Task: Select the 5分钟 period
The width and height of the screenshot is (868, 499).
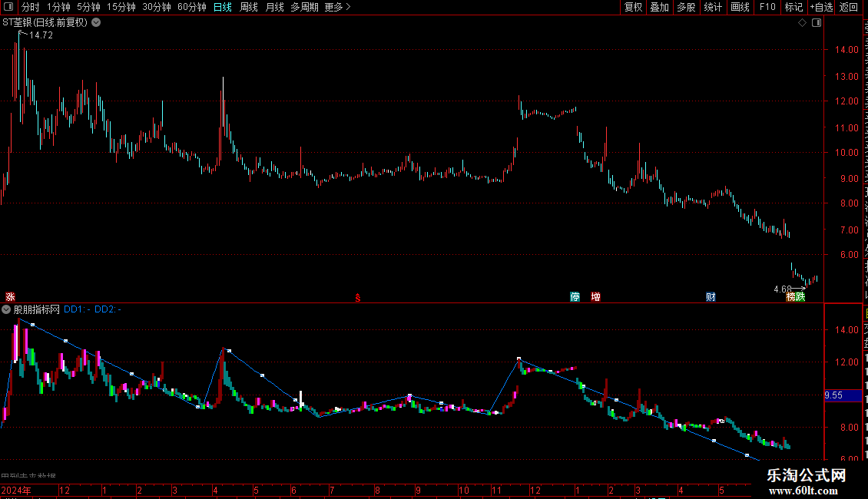Action: (x=88, y=7)
